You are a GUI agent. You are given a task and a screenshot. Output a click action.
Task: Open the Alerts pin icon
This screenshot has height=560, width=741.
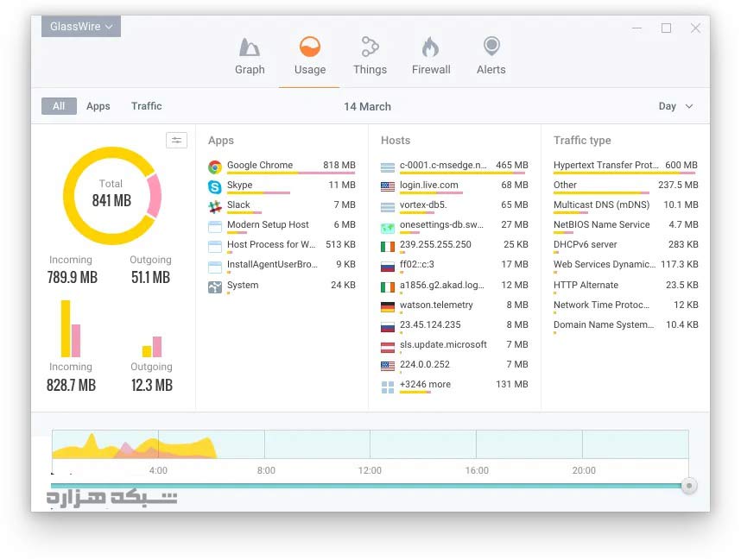coord(491,47)
